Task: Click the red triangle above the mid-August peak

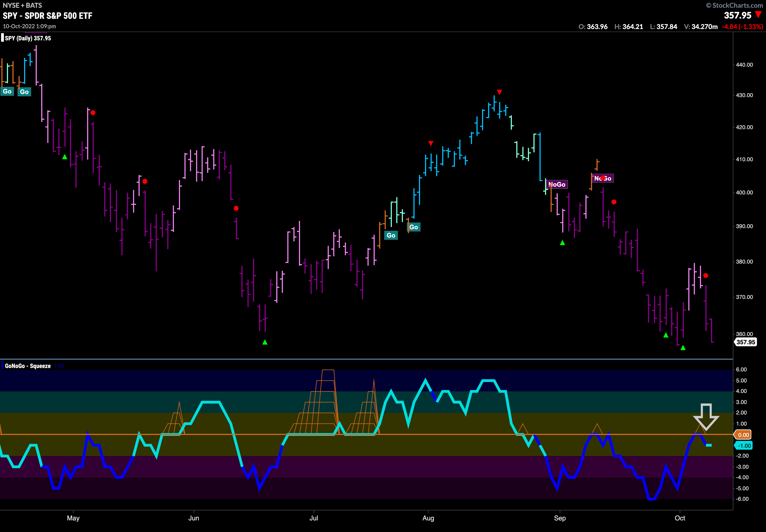Action: (499, 92)
